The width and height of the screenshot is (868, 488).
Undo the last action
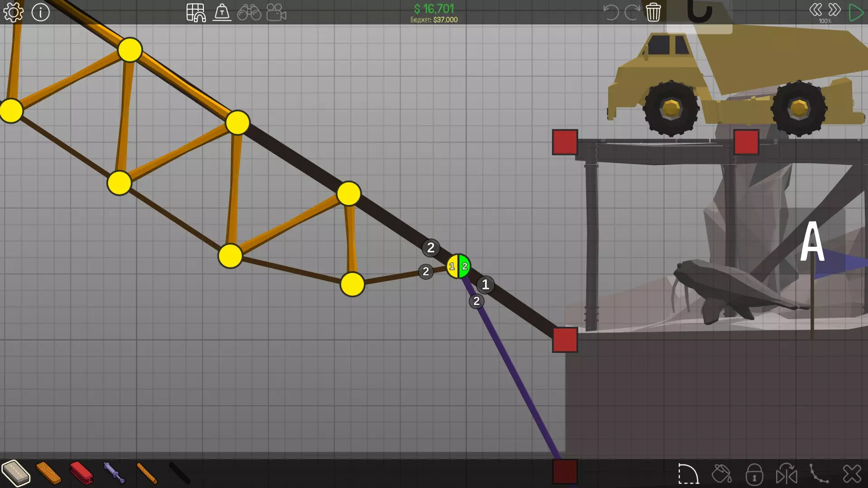[611, 12]
